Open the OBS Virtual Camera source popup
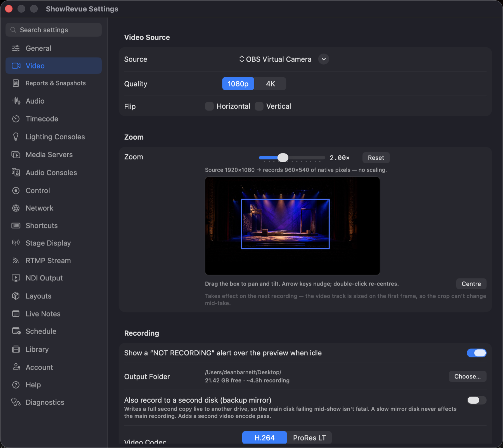The height and width of the screenshot is (448, 503). [275, 59]
